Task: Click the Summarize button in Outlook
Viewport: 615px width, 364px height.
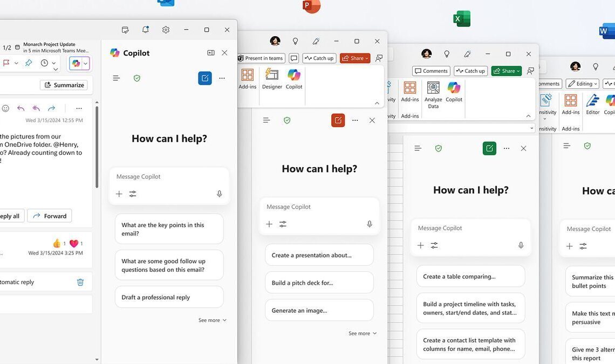Action: [x=64, y=85]
